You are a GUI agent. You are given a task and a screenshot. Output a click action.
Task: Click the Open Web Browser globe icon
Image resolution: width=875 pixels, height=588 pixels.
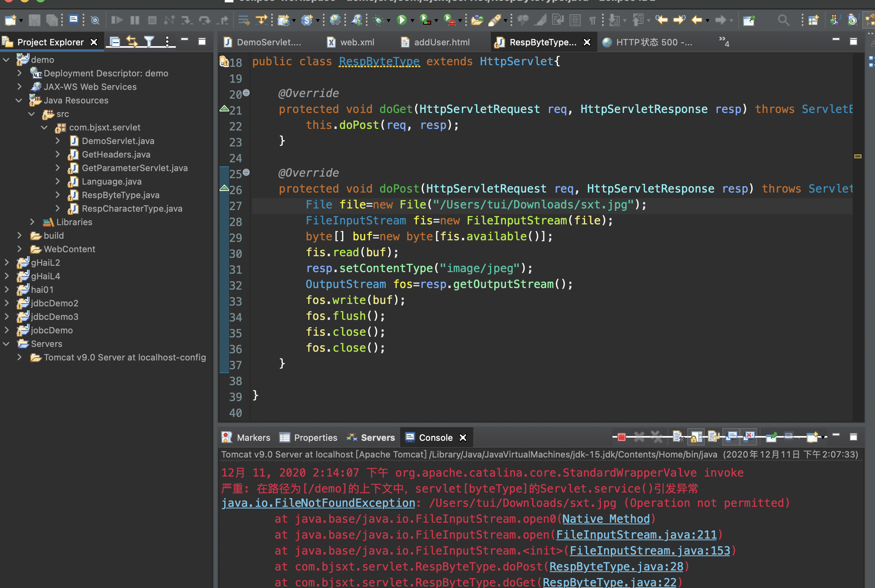[335, 20]
